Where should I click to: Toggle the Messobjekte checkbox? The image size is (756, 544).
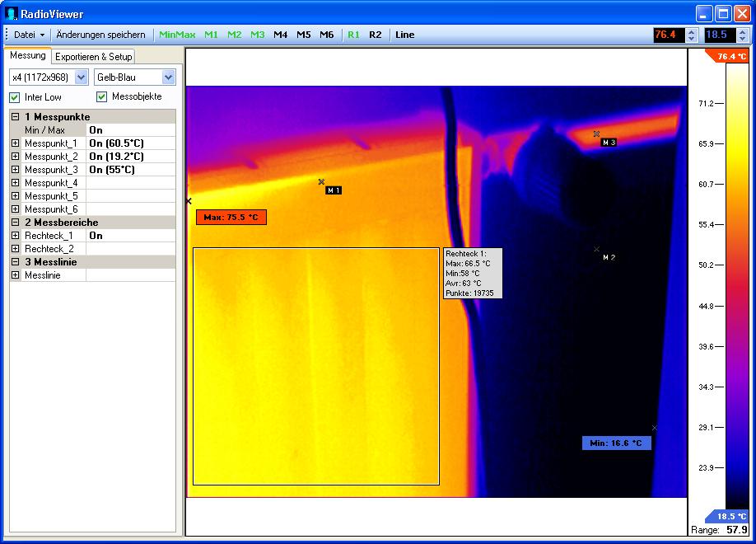point(102,97)
